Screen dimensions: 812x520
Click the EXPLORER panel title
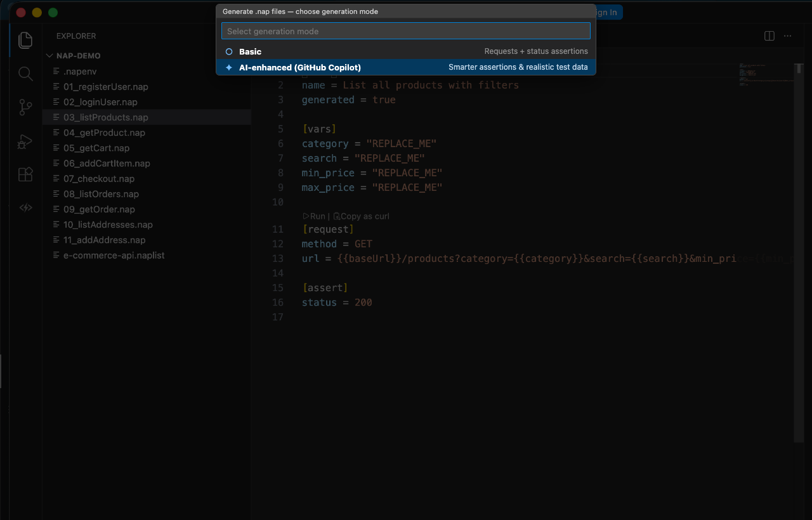pos(76,36)
